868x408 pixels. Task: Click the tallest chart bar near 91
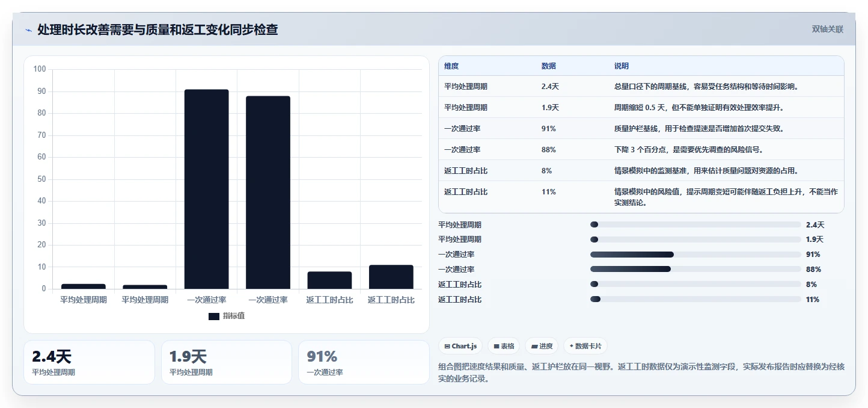tap(206, 189)
